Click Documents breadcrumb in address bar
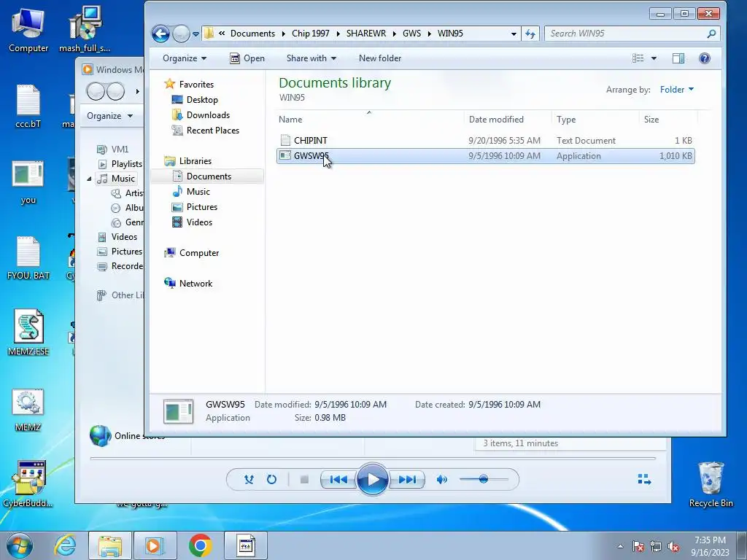The image size is (747, 560). [x=252, y=34]
